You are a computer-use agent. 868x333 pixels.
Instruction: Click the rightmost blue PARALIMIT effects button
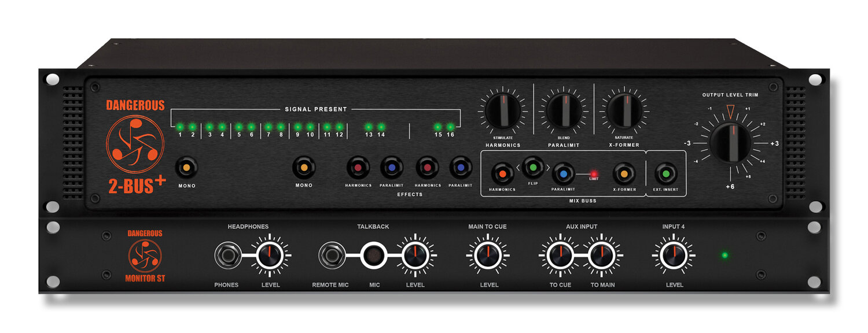click(x=461, y=168)
